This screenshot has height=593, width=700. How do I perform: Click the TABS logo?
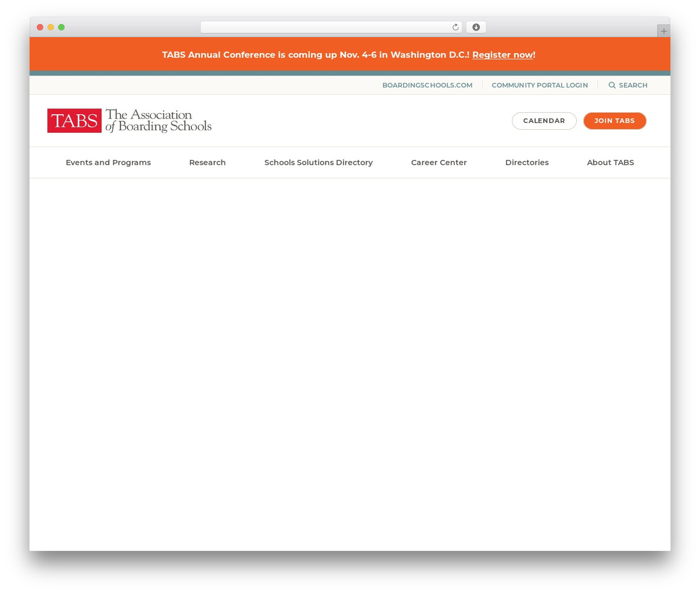(129, 120)
